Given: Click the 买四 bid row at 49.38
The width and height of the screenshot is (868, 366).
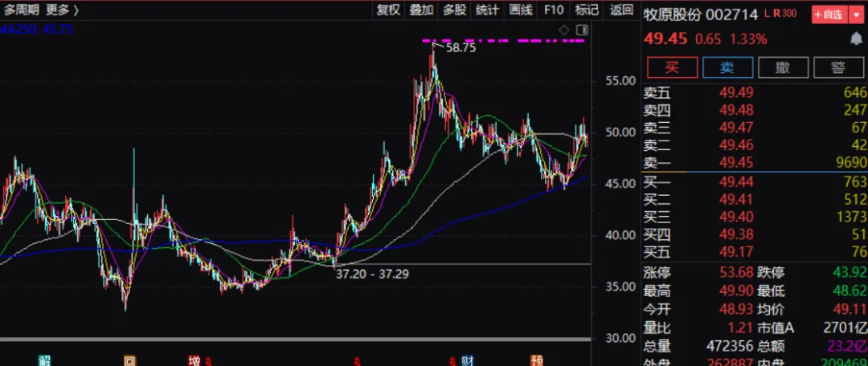Looking at the screenshot, I should pos(755,234).
